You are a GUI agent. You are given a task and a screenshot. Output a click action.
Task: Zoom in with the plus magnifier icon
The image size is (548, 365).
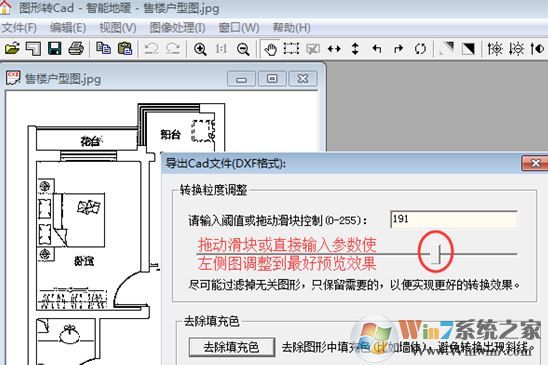200,49
